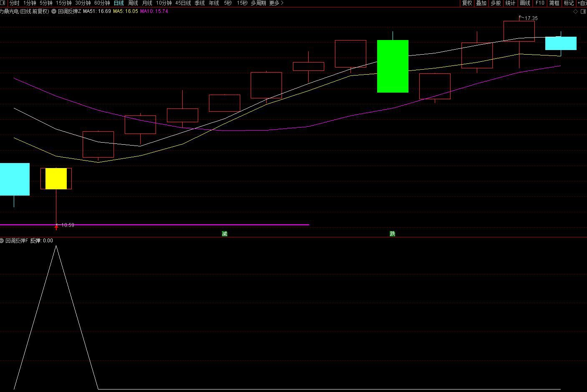Open the 更多 periods expander

[276, 3]
